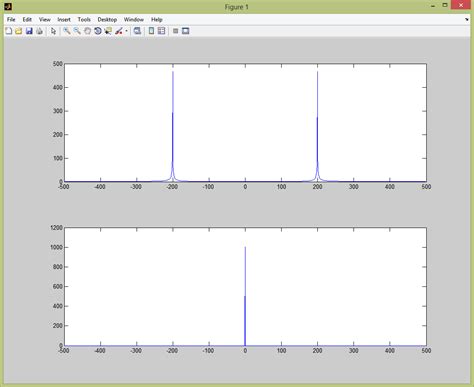Open the Brush color dropdown arrow
The width and height of the screenshot is (474, 387).
[126, 31]
